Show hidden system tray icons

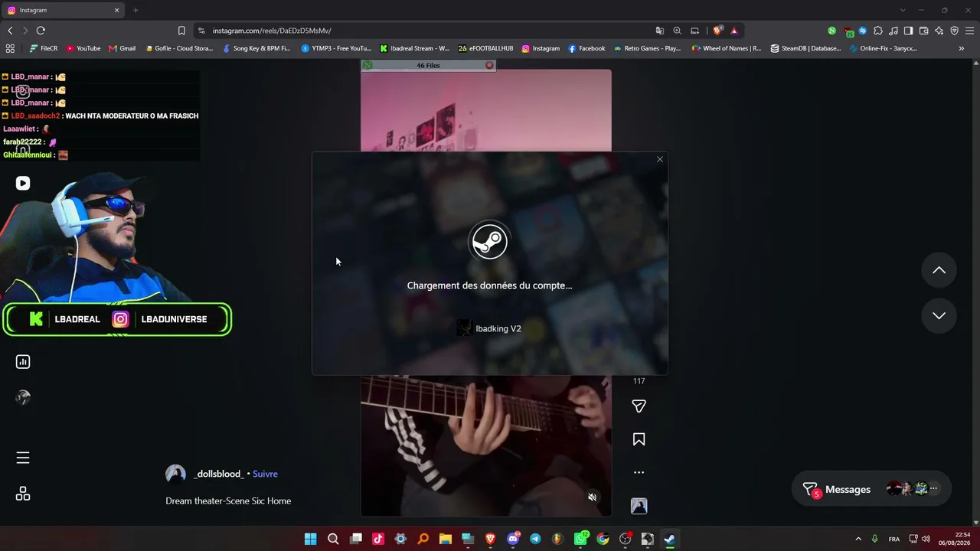858,539
